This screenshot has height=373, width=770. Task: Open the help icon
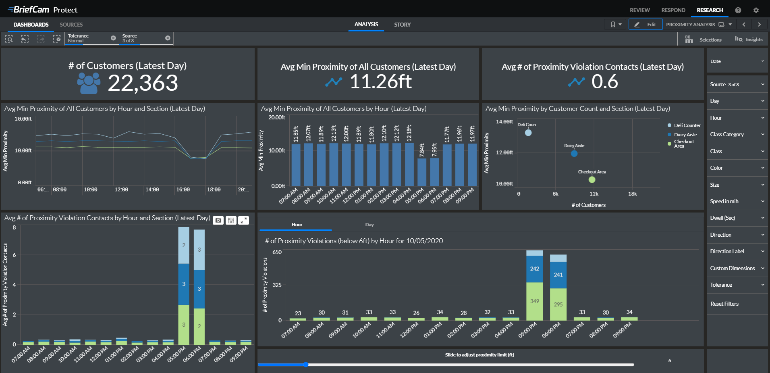pyautogui.click(x=738, y=10)
